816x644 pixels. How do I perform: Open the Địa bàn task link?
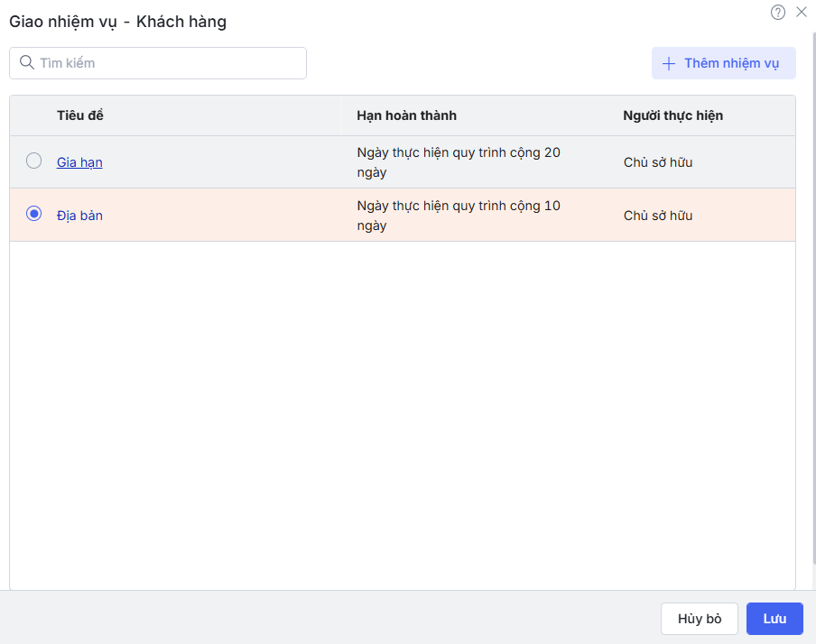tap(79, 216)
